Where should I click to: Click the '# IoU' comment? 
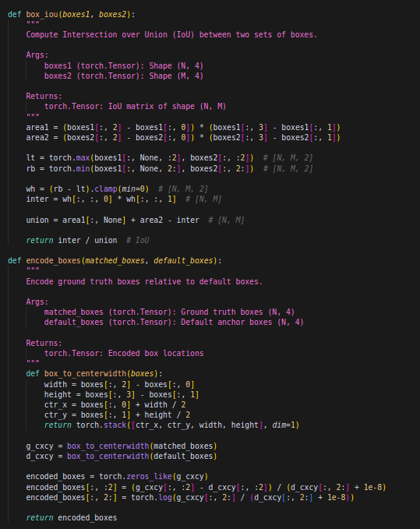(138, 241)
